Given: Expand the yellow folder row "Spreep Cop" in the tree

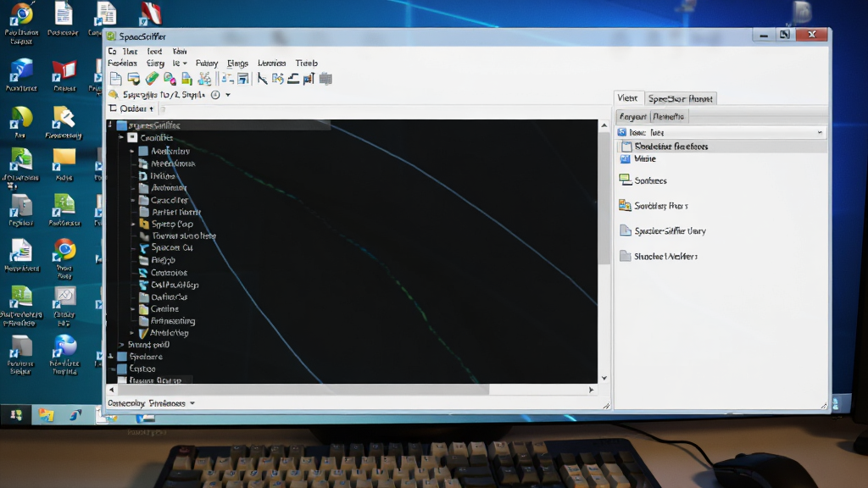Looking at the screenshot, I should tap(133, 224).
